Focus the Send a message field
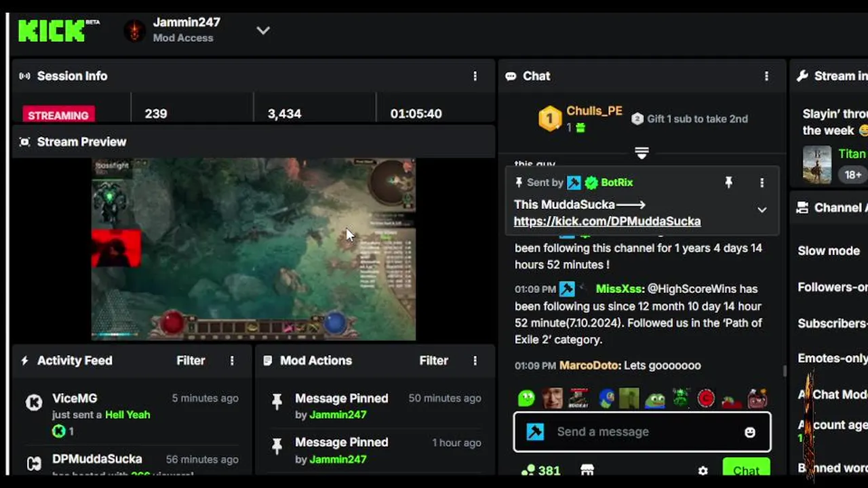 point(642,432)
